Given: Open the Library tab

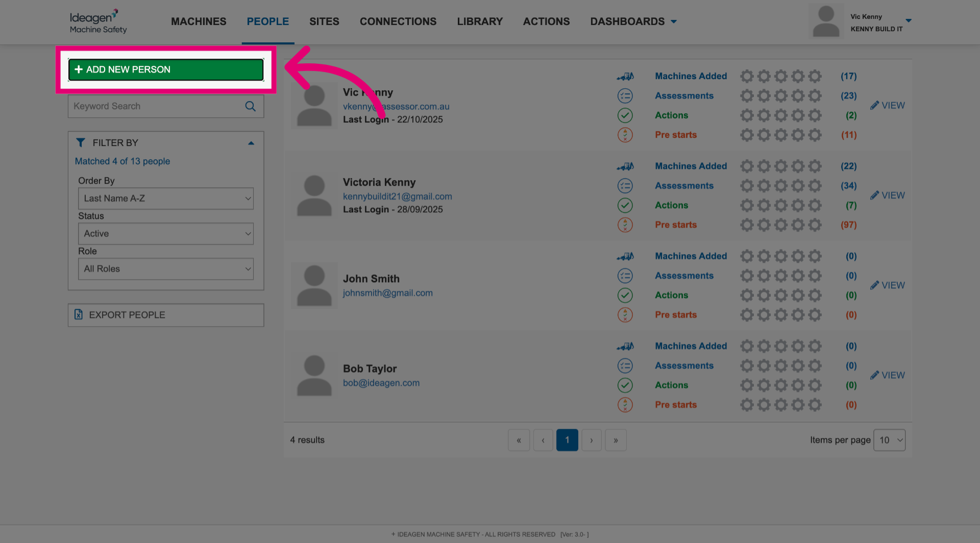Looking at the screenshot, I should point(480,21).
